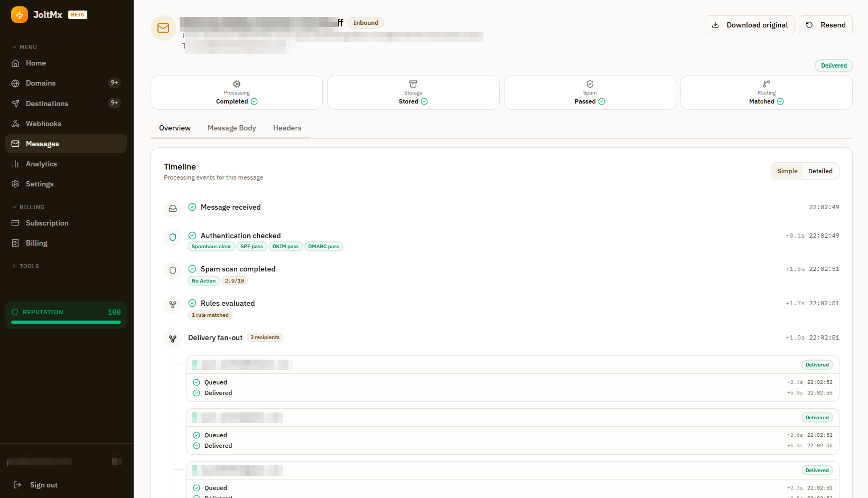The height and width of the screenshot is (498, 868).
Task: Click Download original button
Action: click(x=750, y=25)
